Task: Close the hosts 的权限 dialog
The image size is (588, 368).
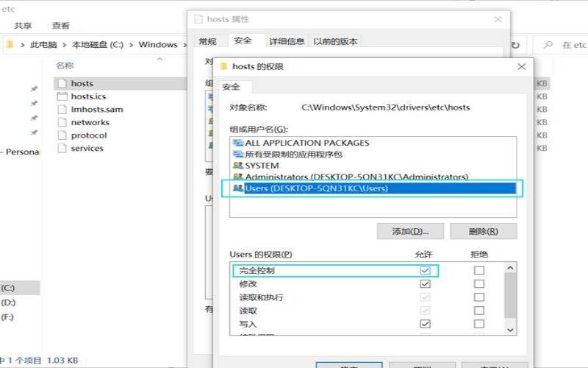Action: pyautogui.click(x=521, y=66)
